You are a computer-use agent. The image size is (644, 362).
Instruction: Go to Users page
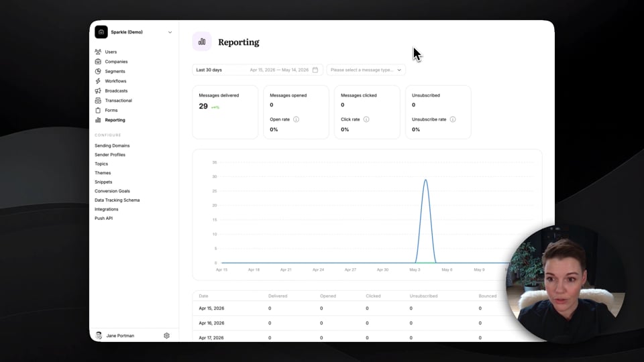[x=111, y=52]
